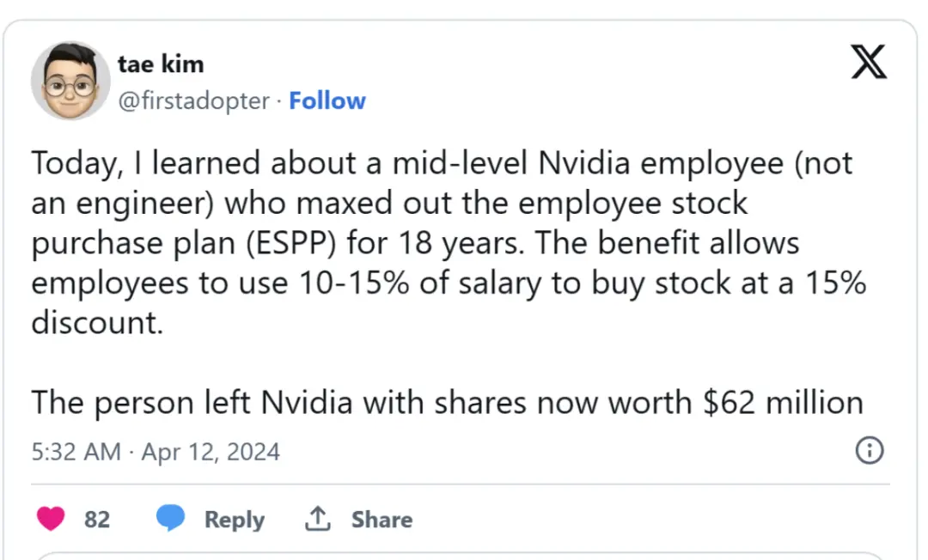Viewport: 928px width, 560px height.
Task: Open the 5:32 AM Apr 12, 2024 timestamp
Action: [x=156, y=452]
